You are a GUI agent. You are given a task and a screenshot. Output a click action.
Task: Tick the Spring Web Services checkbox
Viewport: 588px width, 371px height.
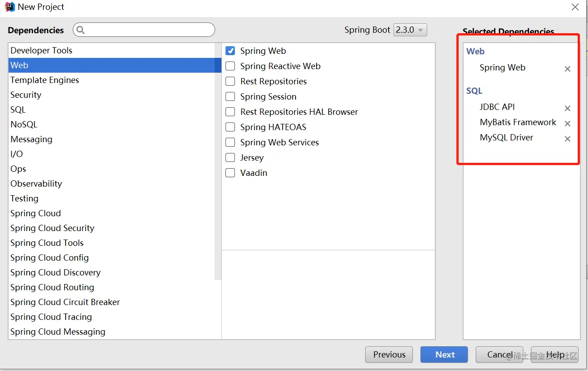[230, 142]
